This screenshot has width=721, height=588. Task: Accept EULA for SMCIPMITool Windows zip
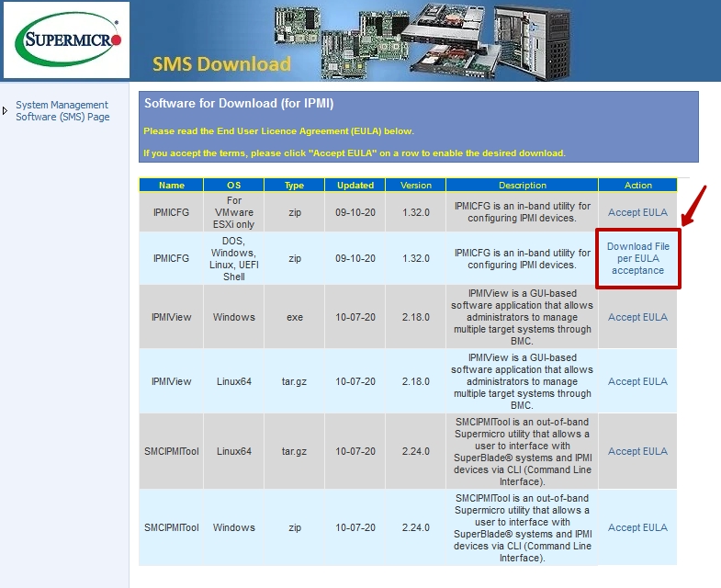coord(637,527)
